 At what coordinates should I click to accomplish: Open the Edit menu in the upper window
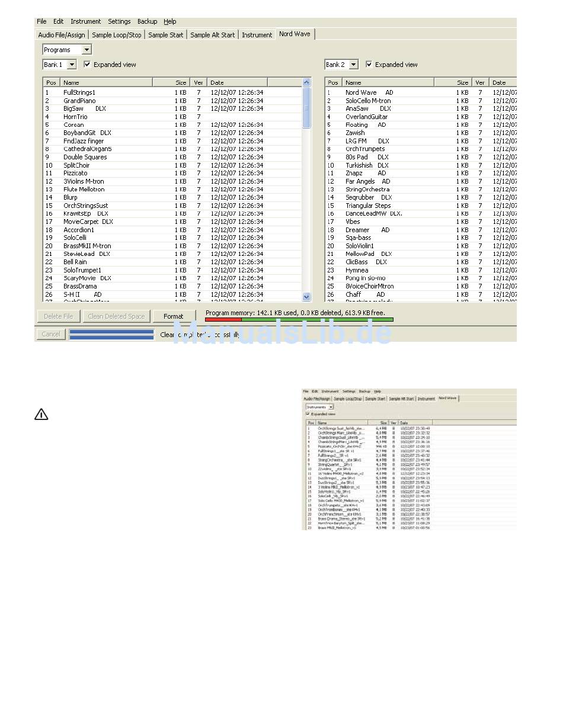pos(58,21)
